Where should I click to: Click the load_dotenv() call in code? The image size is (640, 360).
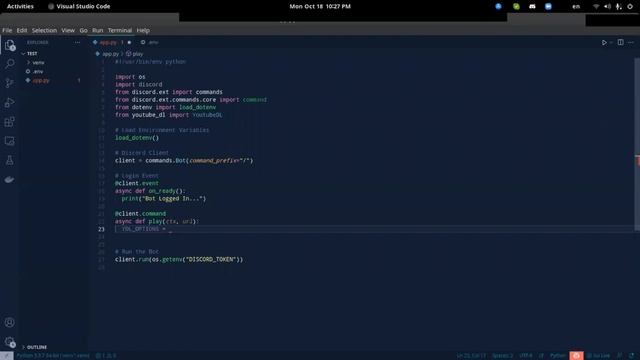pyautogui.click(x=137, y=138)
